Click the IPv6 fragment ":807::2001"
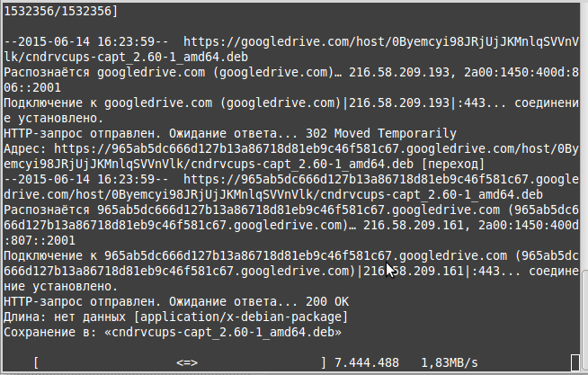588x375 pixels. tap(40, 241)
